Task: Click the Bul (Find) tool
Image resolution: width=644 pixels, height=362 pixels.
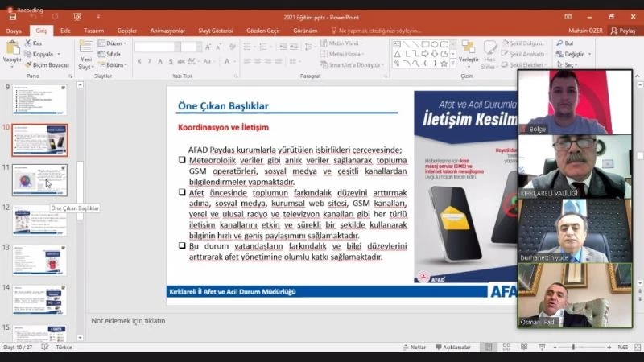Action: click(564, 43)
